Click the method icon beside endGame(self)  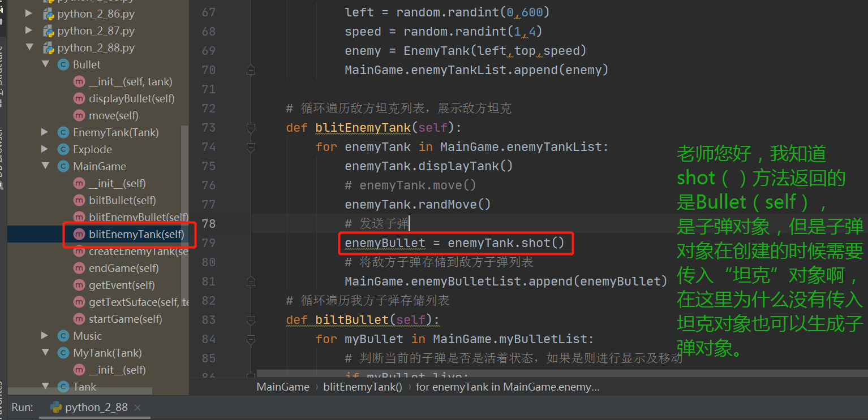click(x=80, y=269)
